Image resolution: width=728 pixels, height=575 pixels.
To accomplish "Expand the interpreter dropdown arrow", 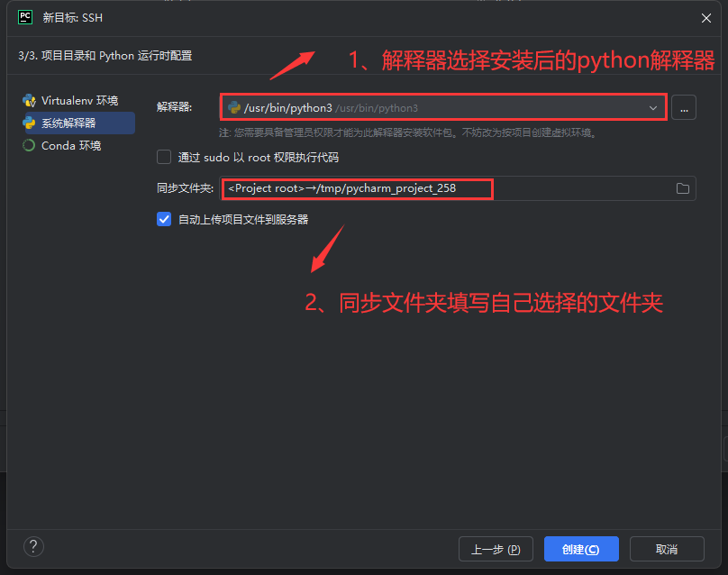I will coord(653,108).
